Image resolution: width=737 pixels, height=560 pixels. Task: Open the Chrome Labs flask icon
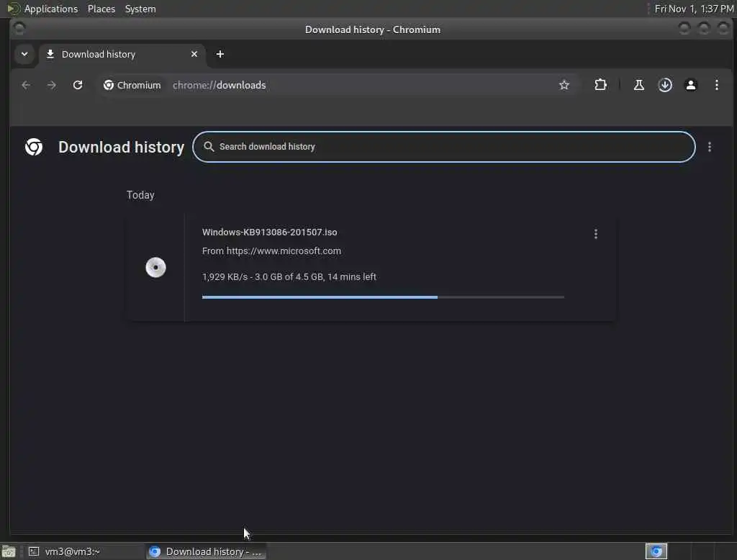[639, 85]
